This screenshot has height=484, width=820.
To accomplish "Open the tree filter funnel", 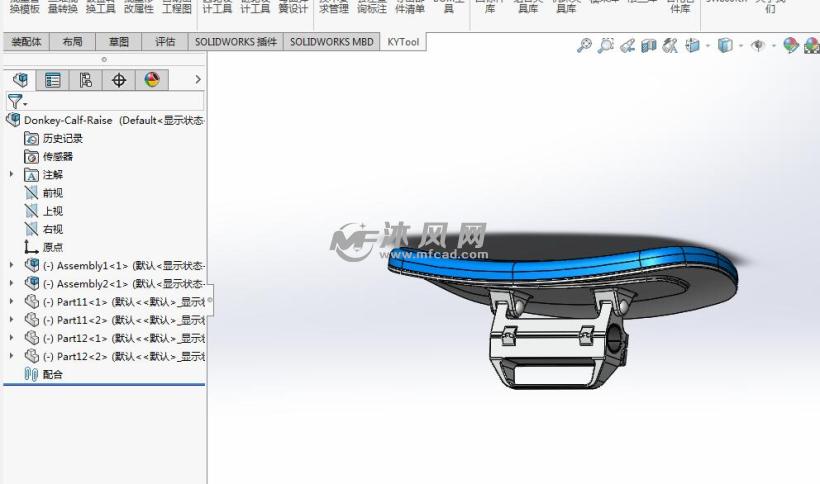I will (16, 101).
